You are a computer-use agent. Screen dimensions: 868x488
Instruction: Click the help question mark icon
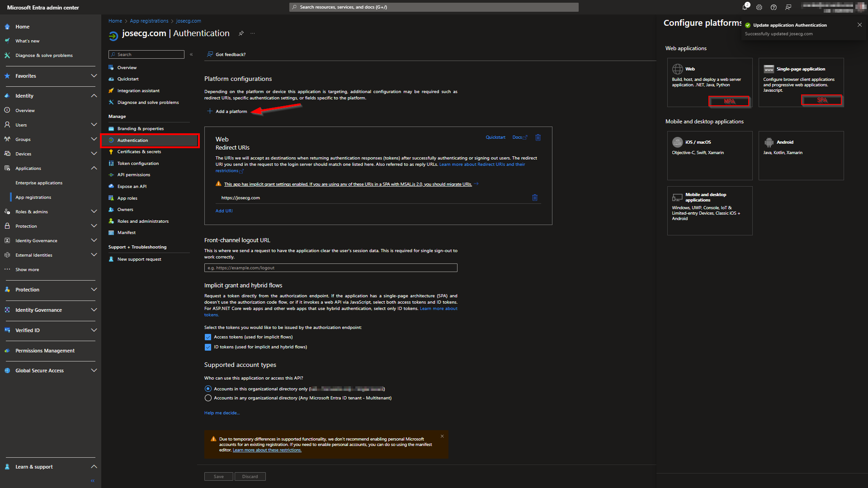[x=774, y=7]
